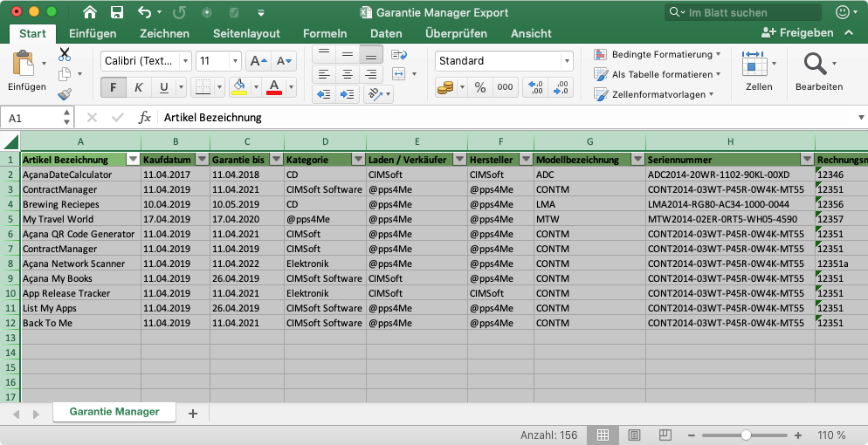Image resolution: width=868 pixels, height=445 pixels.
Task: Add a new sheet with plus button
Action: [x=193, y=413]
